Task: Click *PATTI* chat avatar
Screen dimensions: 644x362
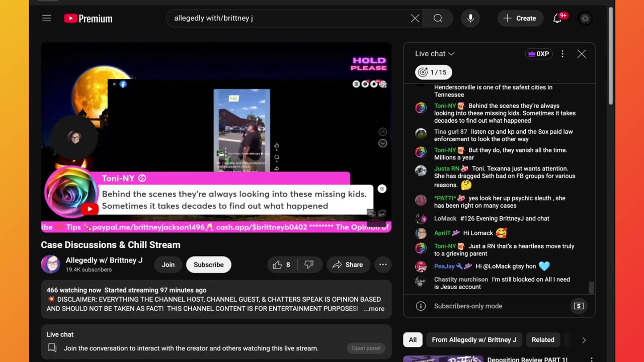Action: [421, 200]
